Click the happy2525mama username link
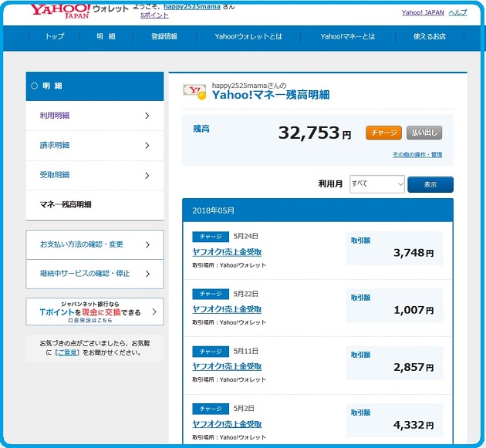This screenshot has width=486, height=448. coord(192,6)
